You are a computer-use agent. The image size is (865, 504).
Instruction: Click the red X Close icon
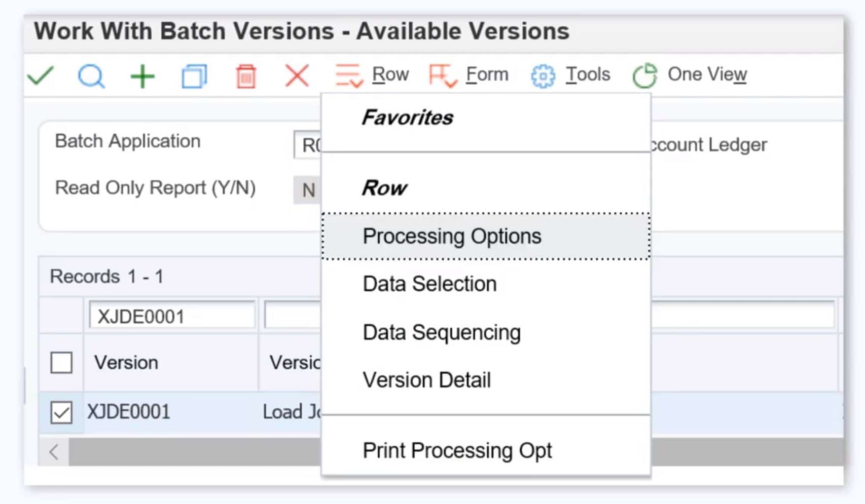(x=297, y=76)
